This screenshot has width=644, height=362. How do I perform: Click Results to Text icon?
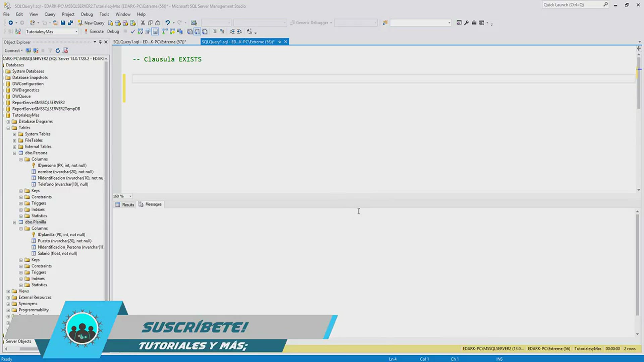(x=190, y=32)
